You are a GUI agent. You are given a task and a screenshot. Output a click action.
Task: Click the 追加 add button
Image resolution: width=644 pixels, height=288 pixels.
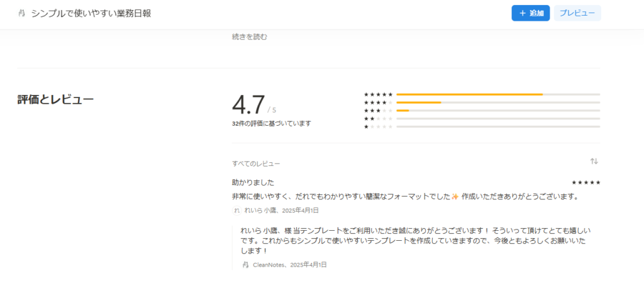point(530,13)
